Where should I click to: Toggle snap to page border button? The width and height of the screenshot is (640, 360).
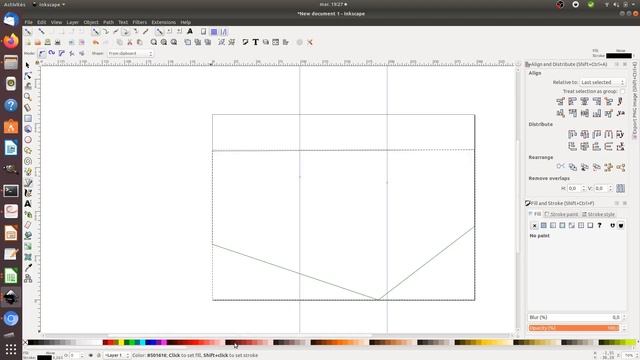click(x=203, y=31)
